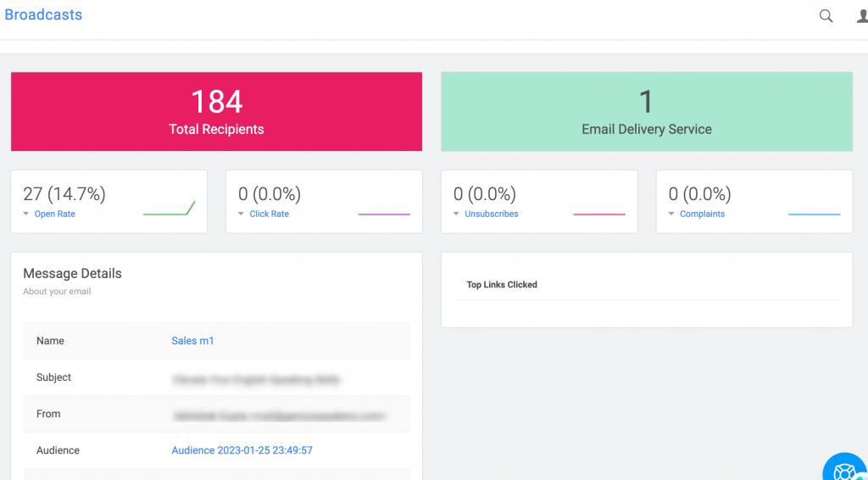Open the Click Rate link
This screenshot has width=868, height=480.
tap(269, 214)
